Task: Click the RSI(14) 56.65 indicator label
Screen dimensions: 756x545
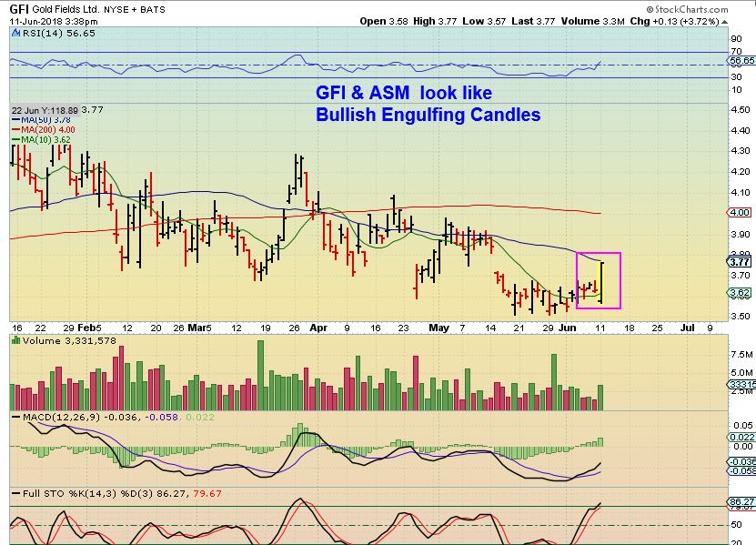Action: 59,34
